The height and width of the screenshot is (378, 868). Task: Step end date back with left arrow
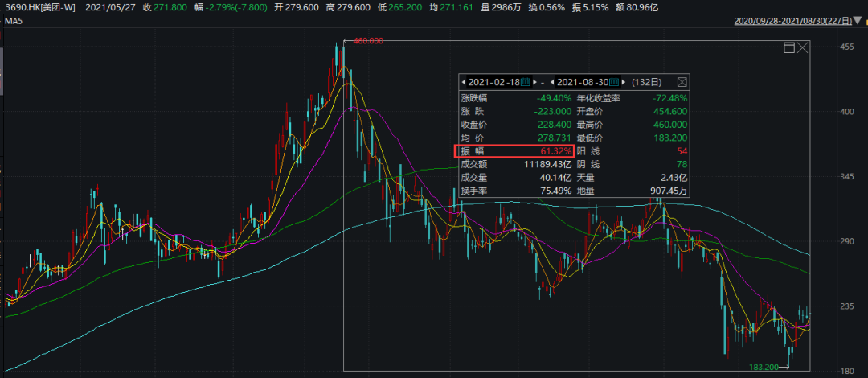click(552, 82)
